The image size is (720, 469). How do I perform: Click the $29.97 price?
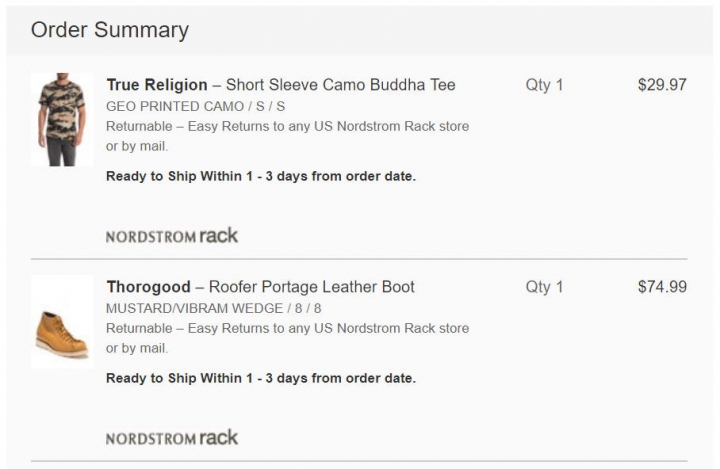coord(662,85)
